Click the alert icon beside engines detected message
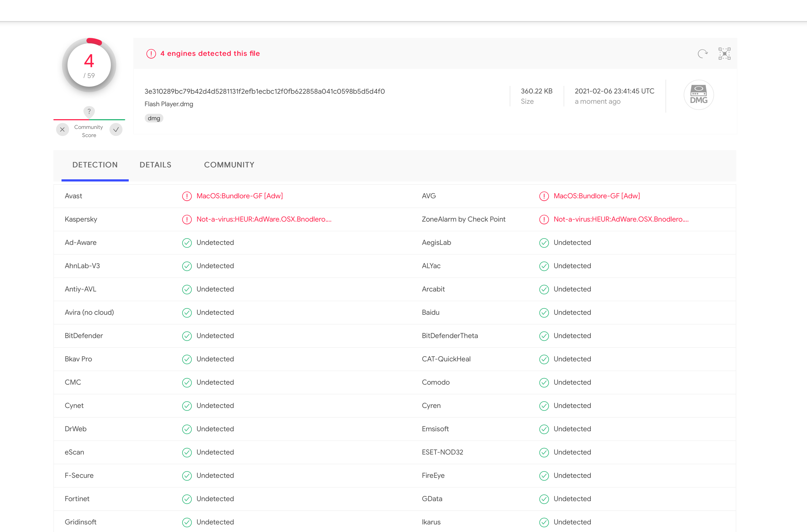Image resolution: width=807 pixels, height=532 pixels. (151, 54)
